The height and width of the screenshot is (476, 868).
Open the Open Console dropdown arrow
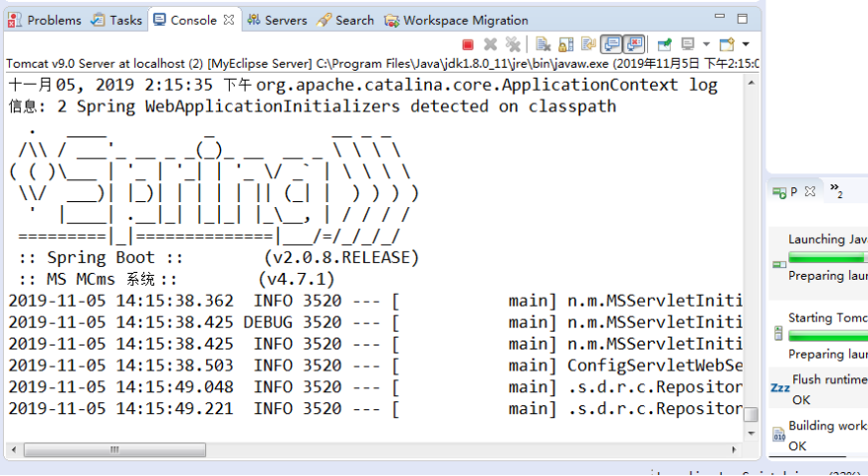point(746,44)
